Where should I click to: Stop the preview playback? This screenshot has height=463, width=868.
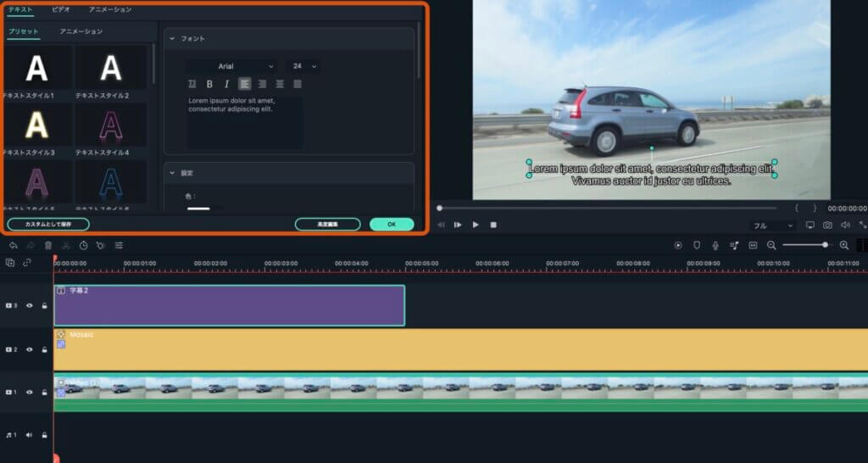coord(493,225)
